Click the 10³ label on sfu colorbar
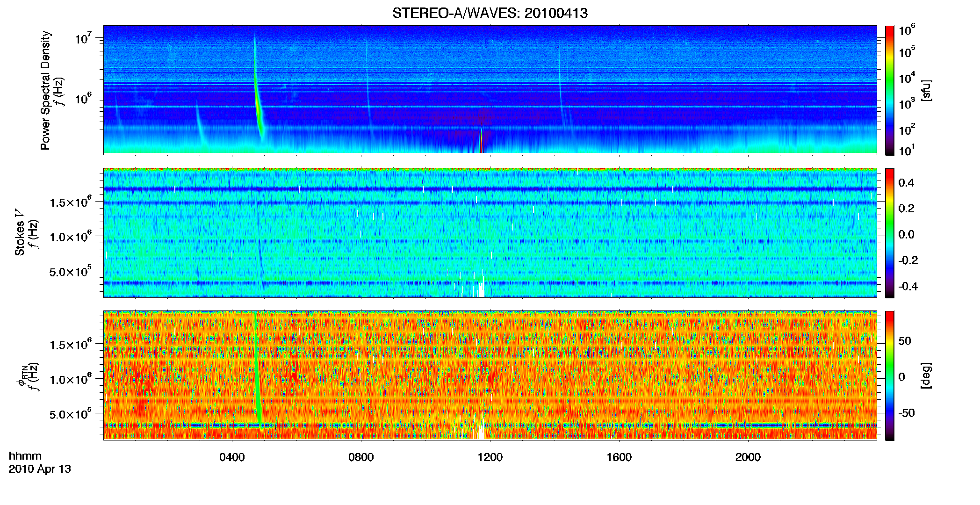Viewport: 980px width, 505px height. (907, 104)
